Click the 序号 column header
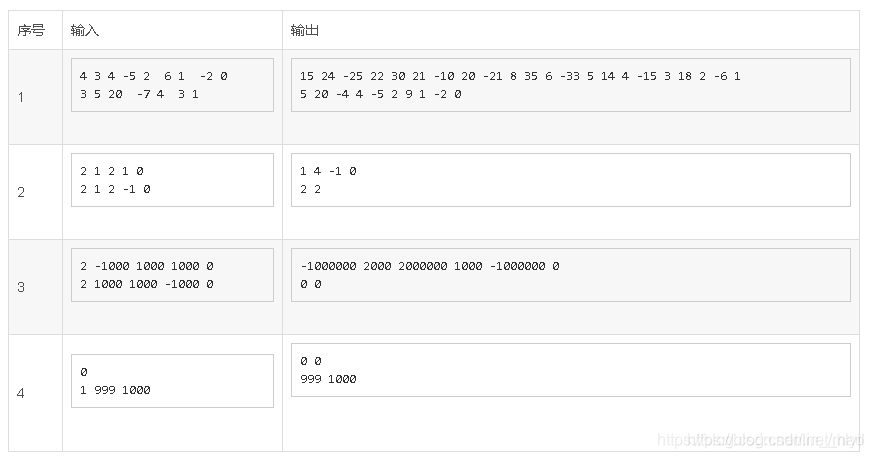The width and height of the screenshot is (873, 458). (31, 31)
